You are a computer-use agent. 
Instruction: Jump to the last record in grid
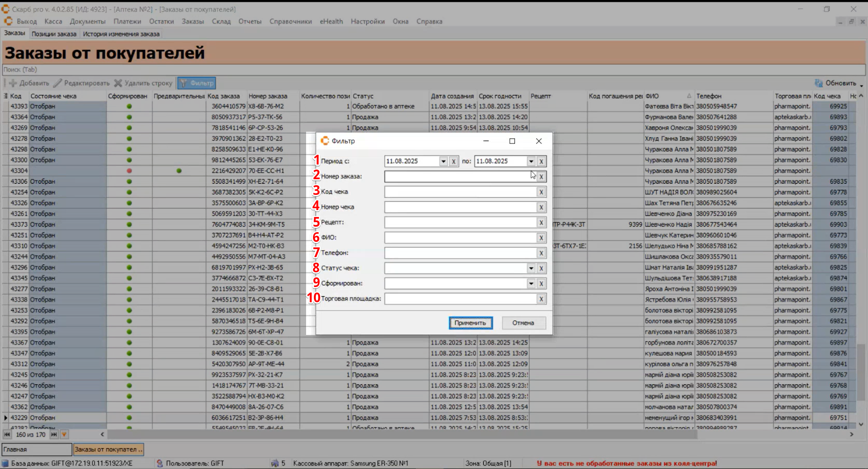(54, 434)
